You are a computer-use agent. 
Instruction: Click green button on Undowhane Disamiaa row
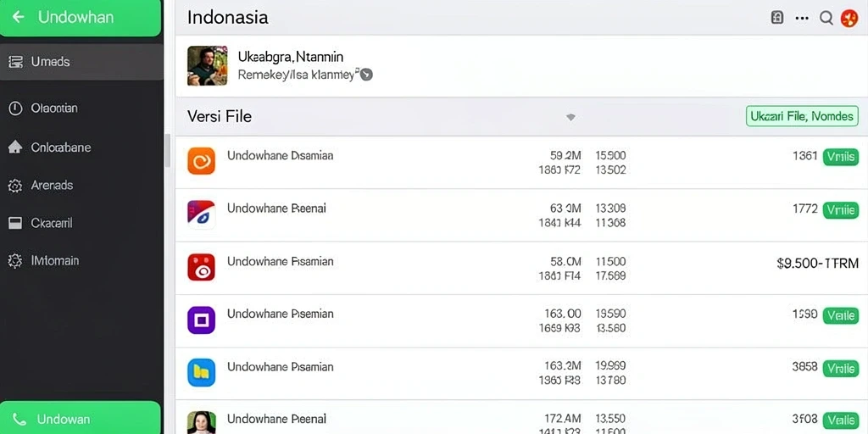click(x=840, y=157)
